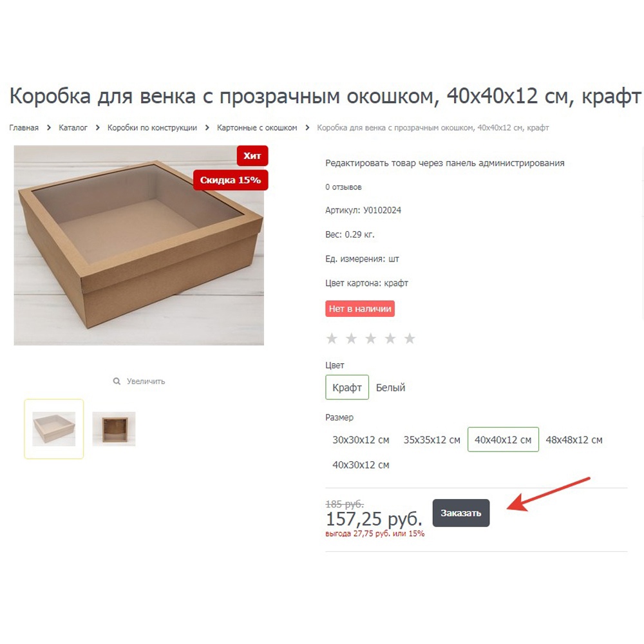644x644 pixels.
Task: Choose size 30x30x12 см
Action: (361, 440)
